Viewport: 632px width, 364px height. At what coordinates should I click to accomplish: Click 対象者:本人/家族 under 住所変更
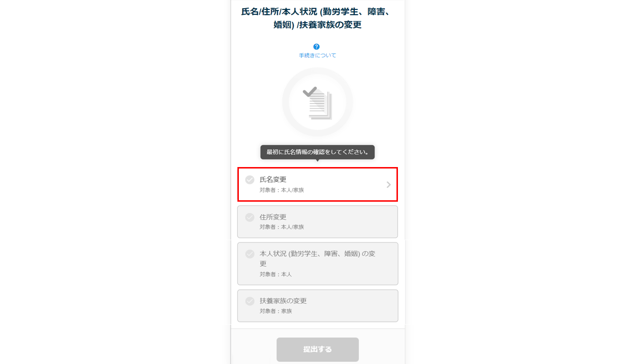[282, 227]
